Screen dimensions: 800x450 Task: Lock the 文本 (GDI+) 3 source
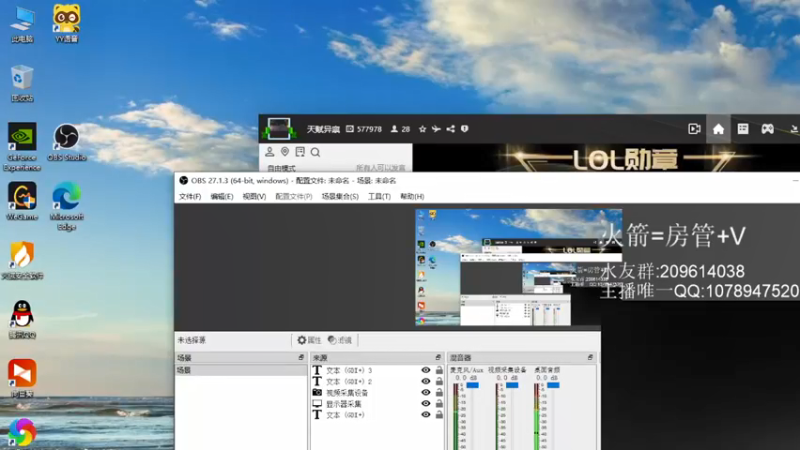pos(439,370)
